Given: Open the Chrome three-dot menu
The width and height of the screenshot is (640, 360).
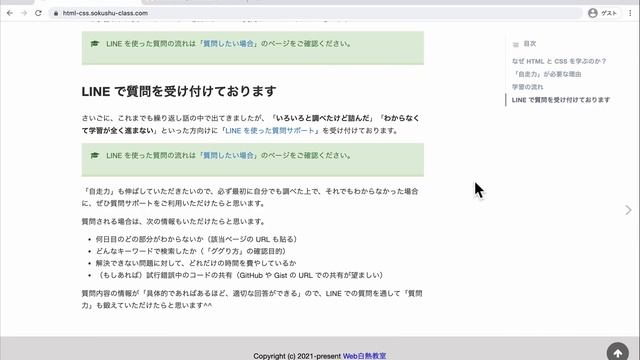Looking at the screenshot, I should coord(630,13).
